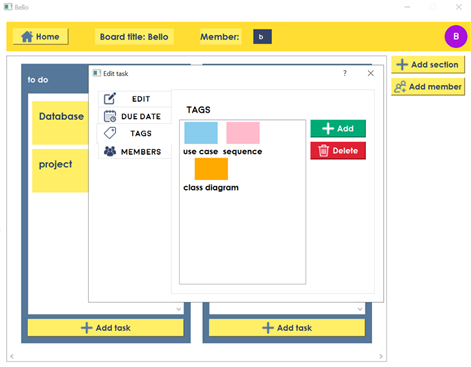Click the Member: label
The image size is (471, 367).
pos(220,37)
